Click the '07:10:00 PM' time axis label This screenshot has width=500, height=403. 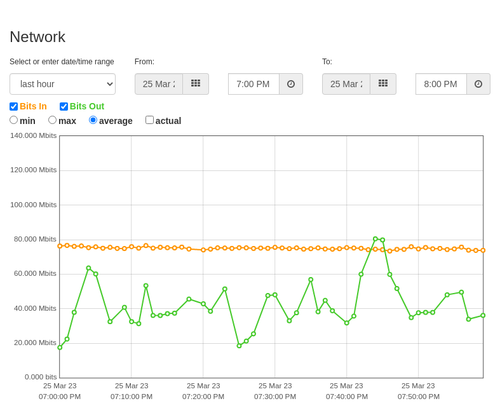(131, 397)
